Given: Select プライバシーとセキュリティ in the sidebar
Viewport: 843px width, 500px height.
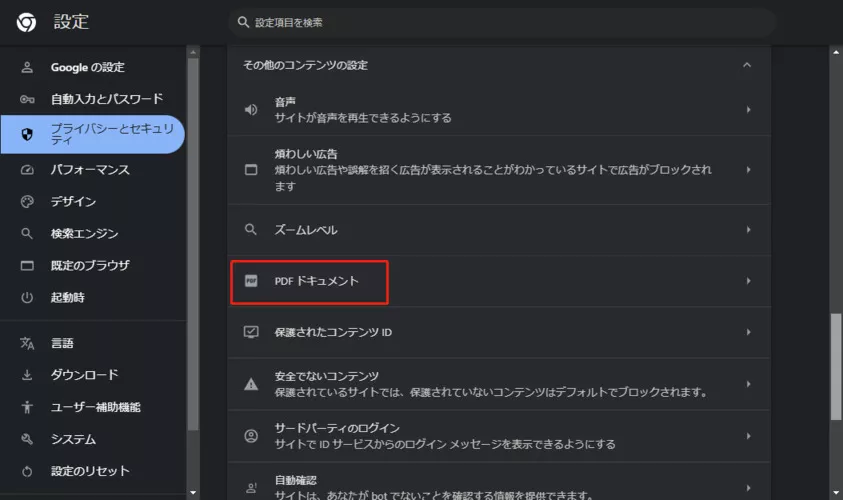Looking at the screenshot, I should [x=92, y=134].
